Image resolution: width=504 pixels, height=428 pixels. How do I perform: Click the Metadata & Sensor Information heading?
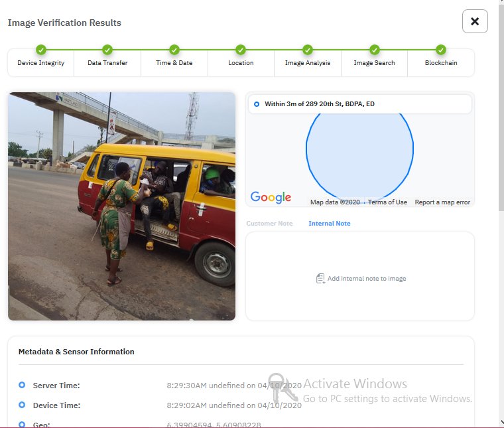coord(76,352)
